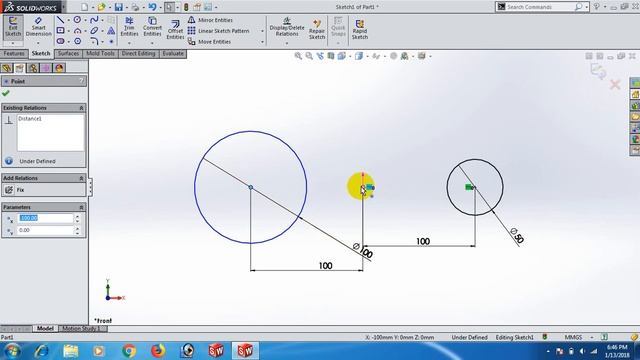Click the Rapid Sketch tool
The width and height of the screenshot is (640, 360).
tap(360, 29)
